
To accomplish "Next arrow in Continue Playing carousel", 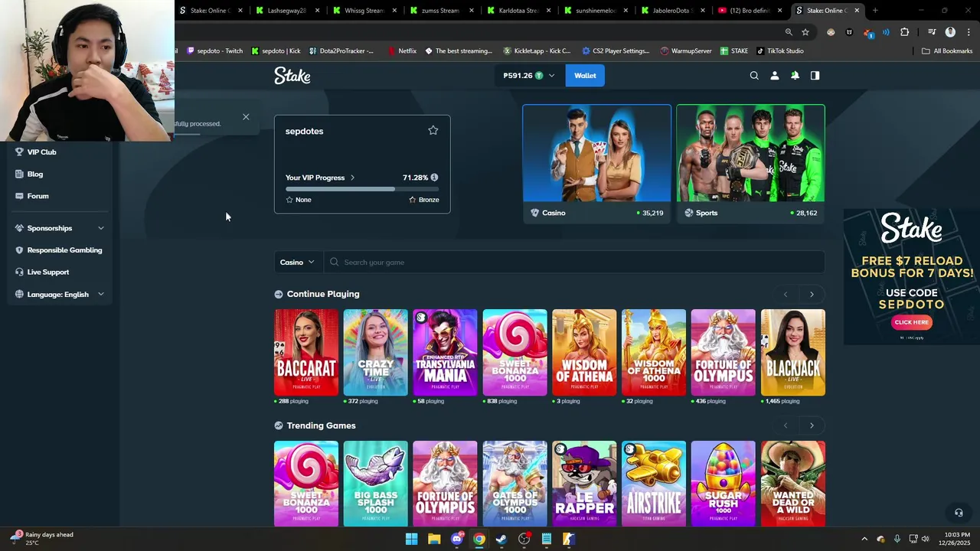I will coord(812,295).
